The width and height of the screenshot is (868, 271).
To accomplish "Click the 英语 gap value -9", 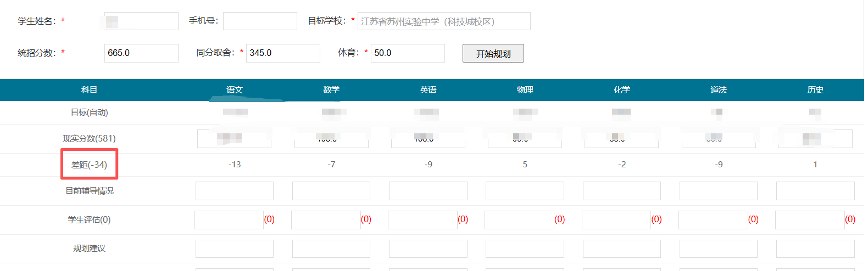I will [429, 165].
